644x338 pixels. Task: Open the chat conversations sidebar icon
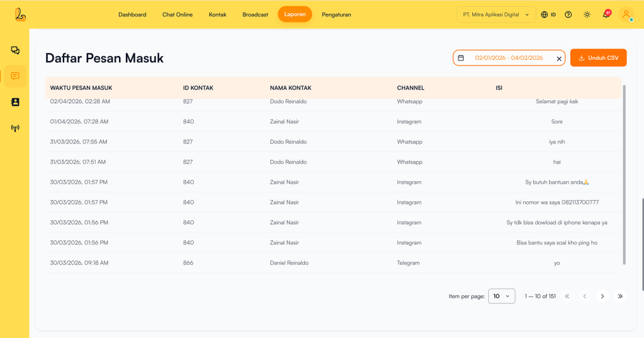pos(15,50)
